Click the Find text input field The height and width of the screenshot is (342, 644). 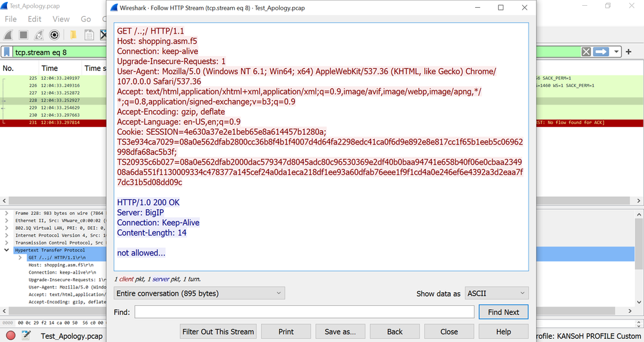coord(304,312)
